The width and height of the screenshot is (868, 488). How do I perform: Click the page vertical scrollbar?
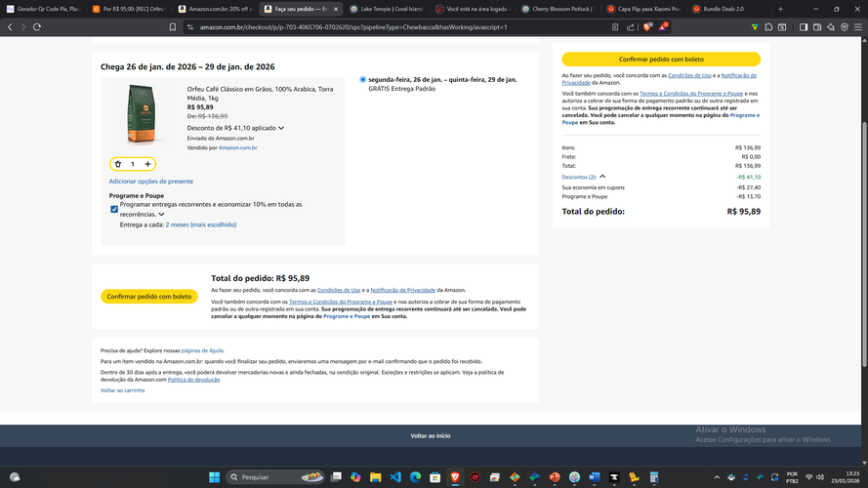pos(864,243)
